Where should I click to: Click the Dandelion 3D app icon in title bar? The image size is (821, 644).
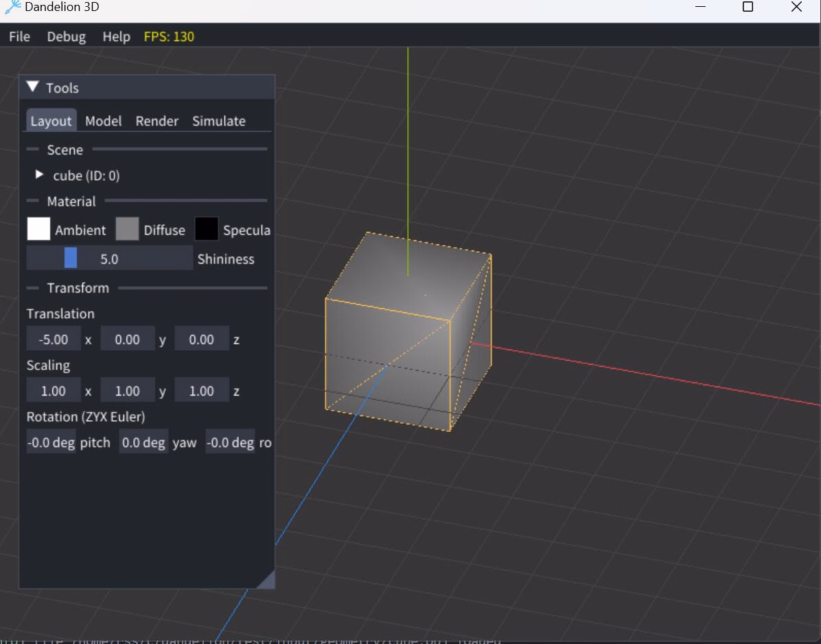tap(12, 7)
